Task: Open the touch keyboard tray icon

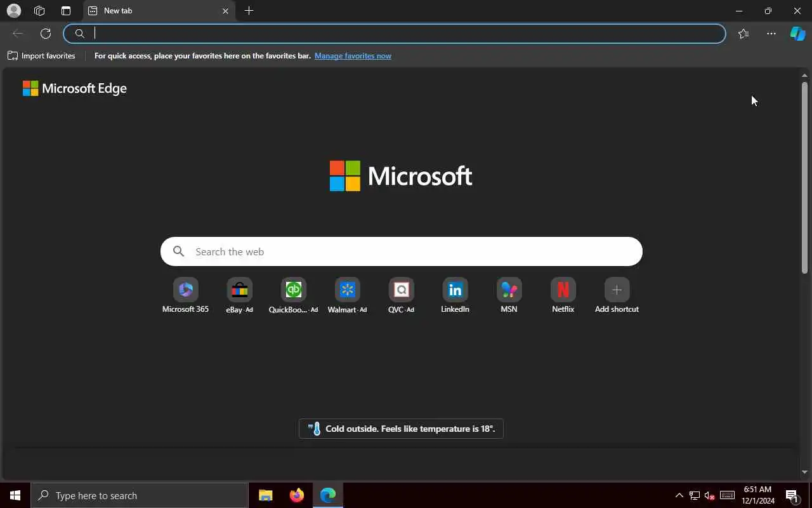Action: [728, 495]
